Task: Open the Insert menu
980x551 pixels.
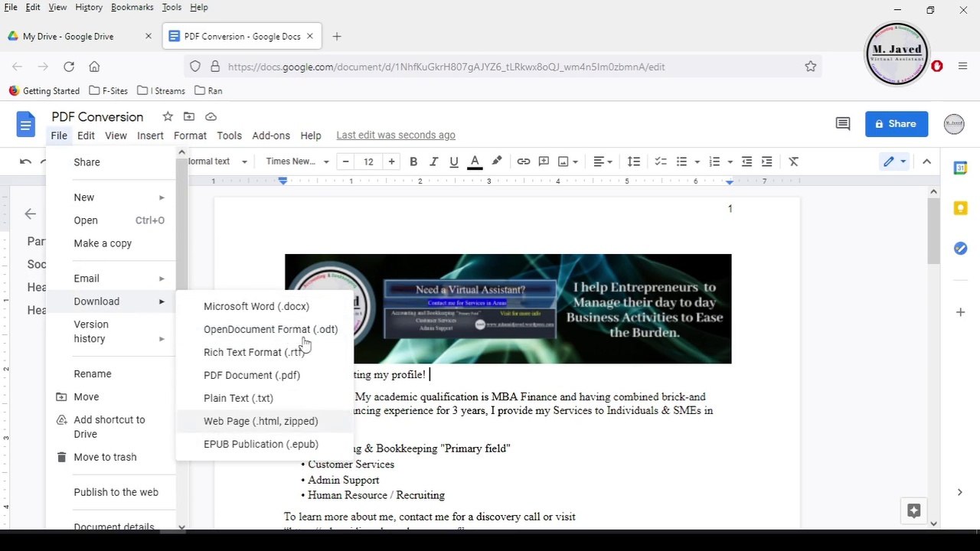Action: tap(150, 135)
